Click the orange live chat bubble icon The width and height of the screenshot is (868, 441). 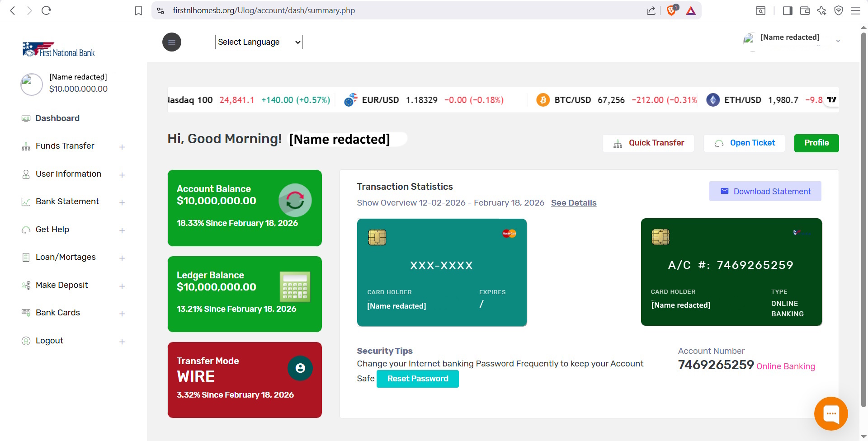[x=831, y=413]
